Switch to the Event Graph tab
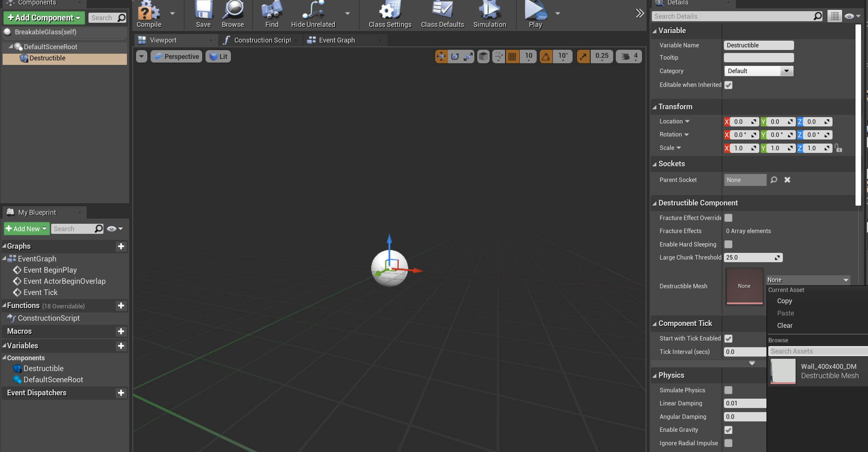 coord(337,40)
